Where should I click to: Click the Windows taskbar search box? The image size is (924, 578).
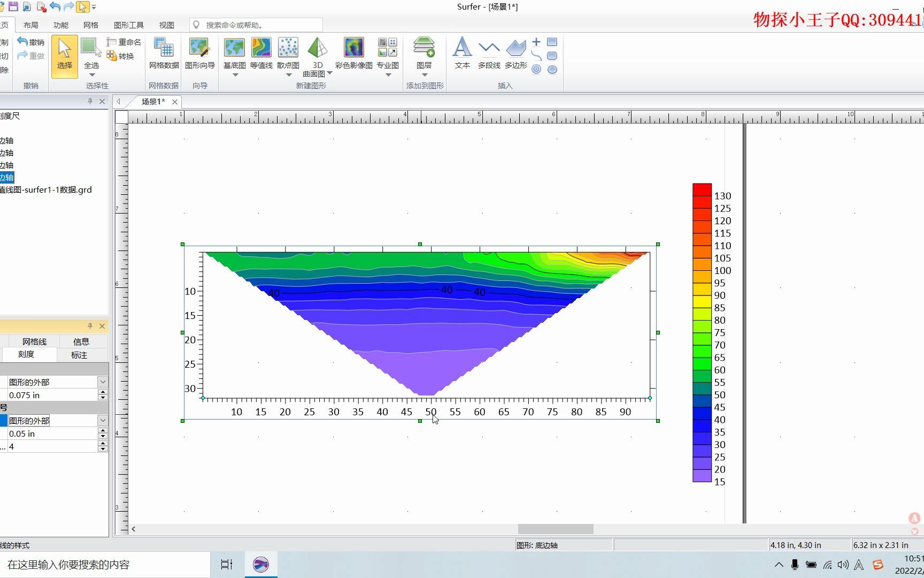(x=105, y=565)
